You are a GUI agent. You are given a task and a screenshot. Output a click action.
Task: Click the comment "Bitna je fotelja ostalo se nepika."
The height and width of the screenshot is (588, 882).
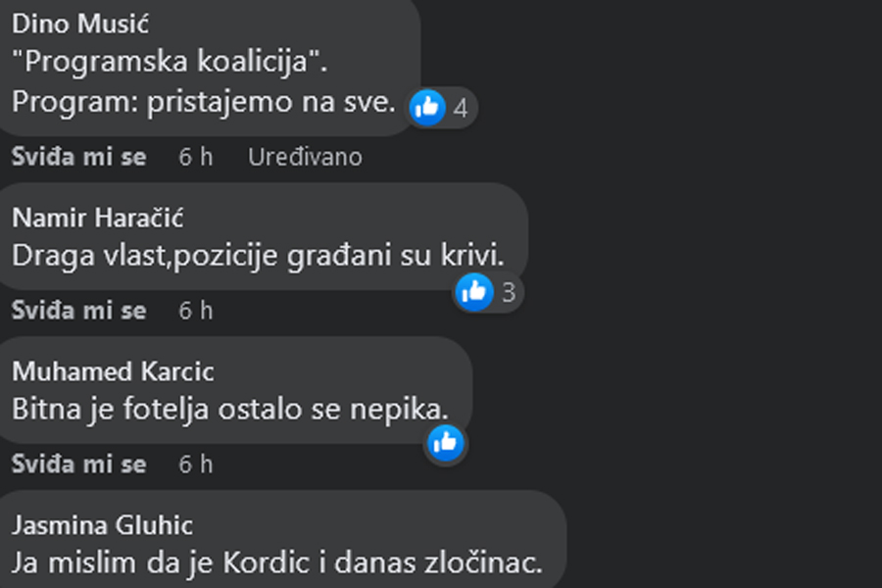point(230,409)
